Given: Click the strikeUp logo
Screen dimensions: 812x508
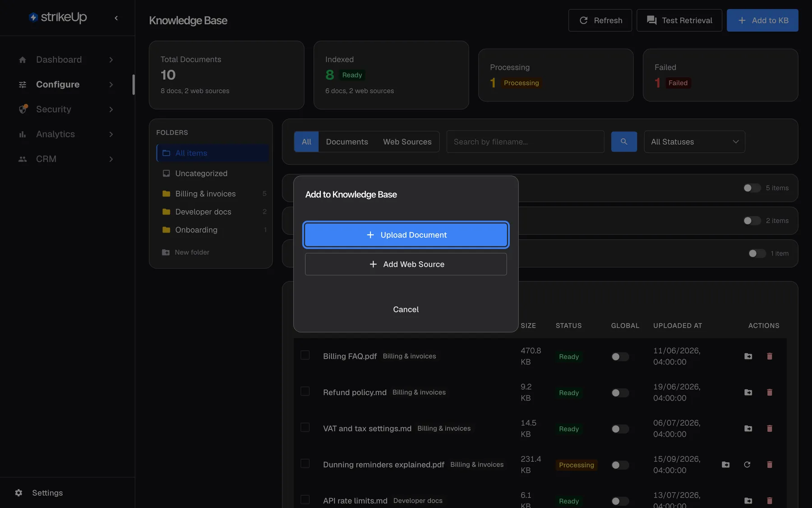Looking at the screenshot, I should (58, 17).
